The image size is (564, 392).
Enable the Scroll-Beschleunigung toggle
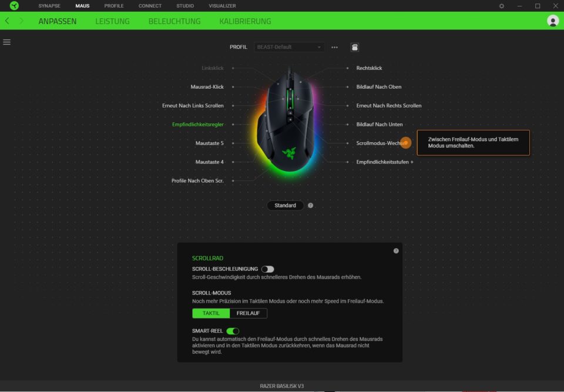point(268,269)
